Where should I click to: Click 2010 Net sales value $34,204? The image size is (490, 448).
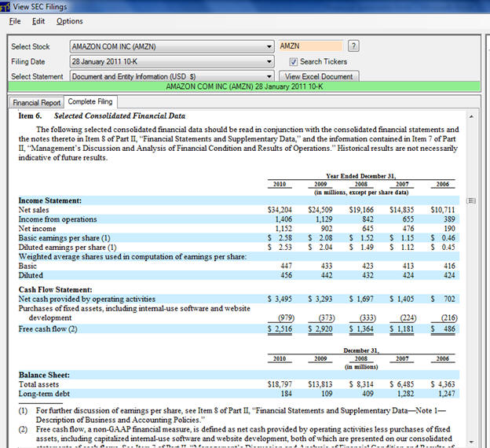tap(280, 210)
